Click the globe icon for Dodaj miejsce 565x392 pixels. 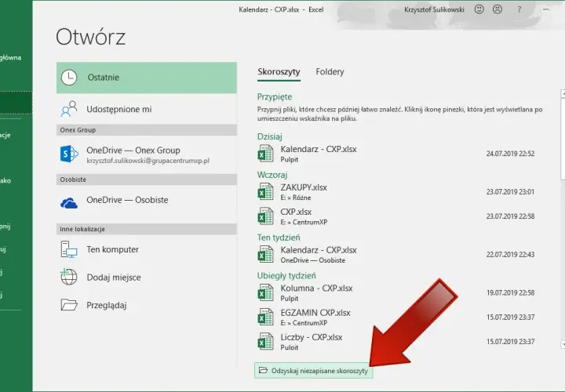(68, 277)
